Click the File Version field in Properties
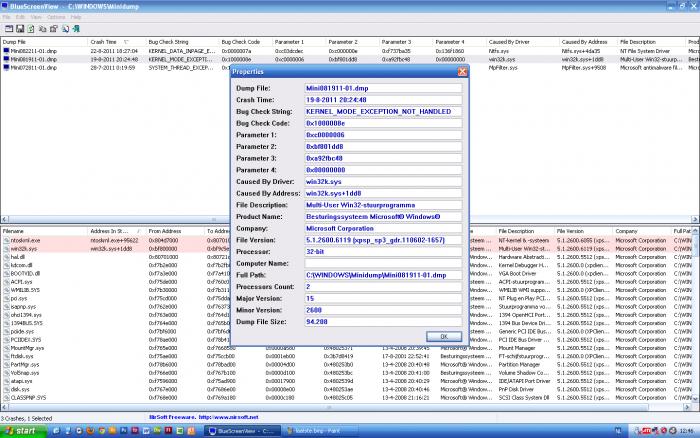The image size is (700, 438). [383, 240]
